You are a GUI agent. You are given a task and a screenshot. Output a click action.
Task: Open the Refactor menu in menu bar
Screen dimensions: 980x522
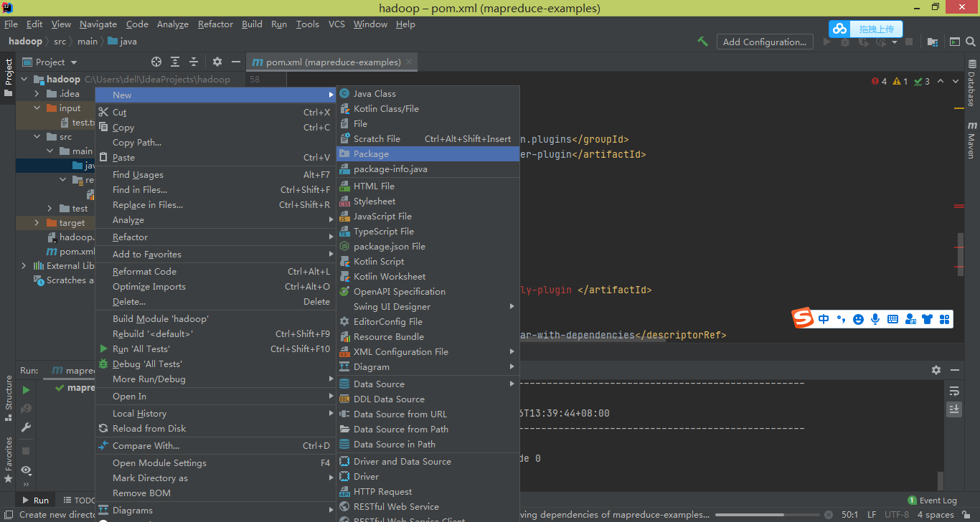[215, 24]
